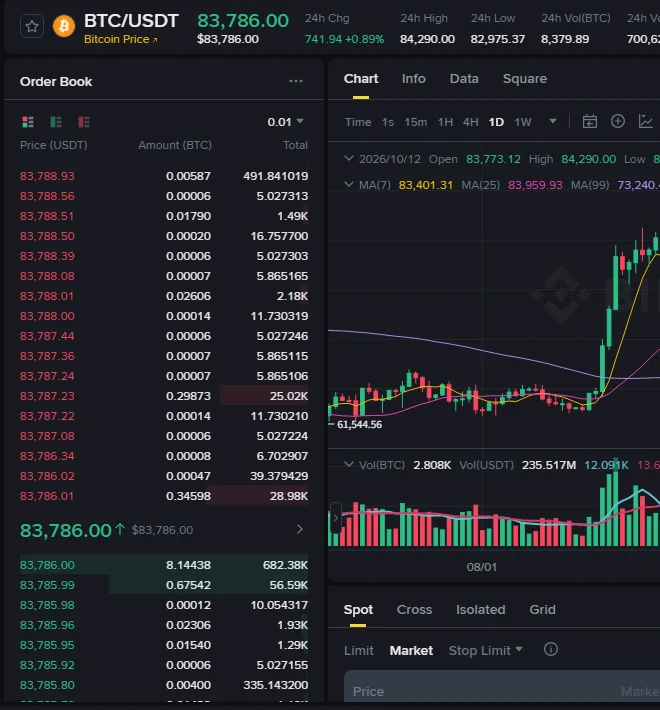Screen dimensions: 660x710
Task: Switch to the Cross margin tab
Action: click(414, 610)
